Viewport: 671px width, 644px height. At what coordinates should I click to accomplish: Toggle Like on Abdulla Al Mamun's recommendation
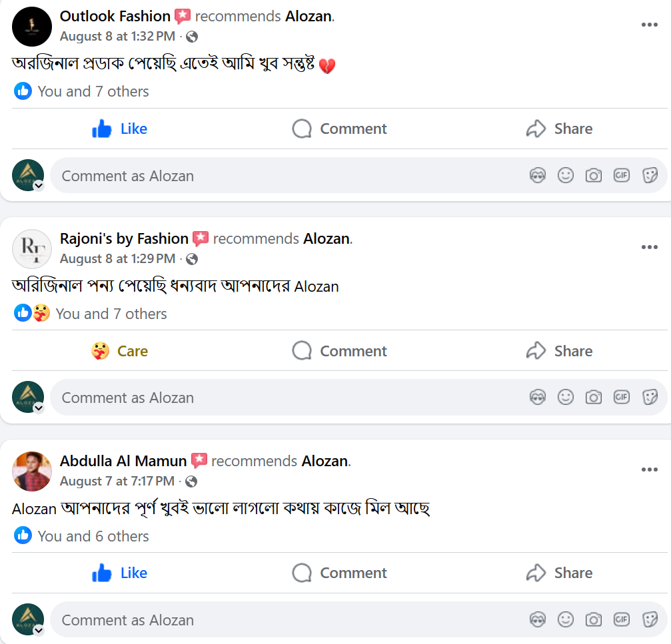119,573
